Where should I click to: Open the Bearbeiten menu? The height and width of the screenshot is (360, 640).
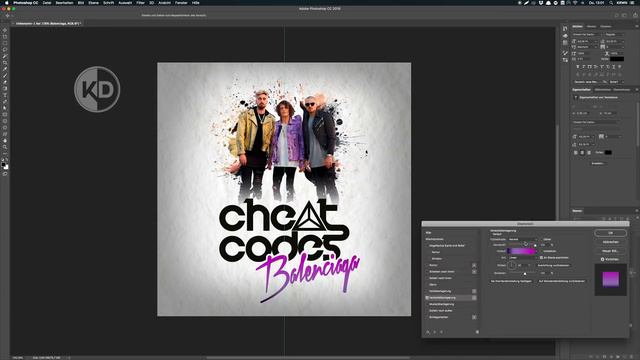(x=64, y=2)
